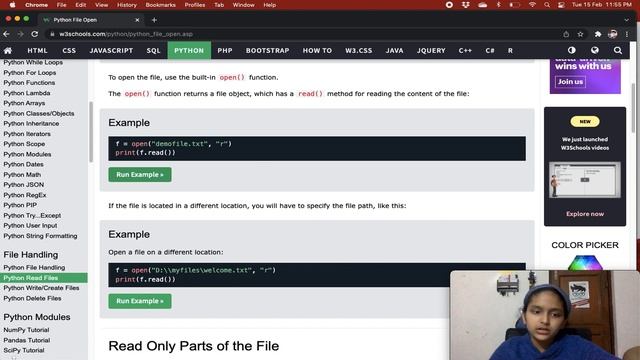The width and height of the screenshot is (640, 360).
Task: Open a new tab with plus button
Action: [x=154, y=20]
